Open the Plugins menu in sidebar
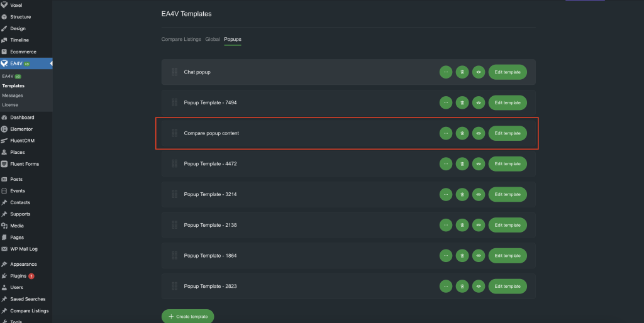The width and height of the screenshot is (644, 323). point(19,276)
